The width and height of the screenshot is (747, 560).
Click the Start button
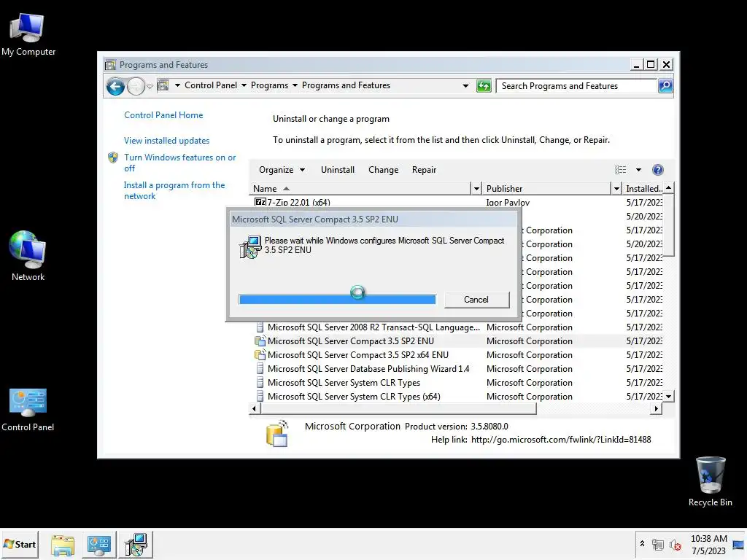coord(20,544)
